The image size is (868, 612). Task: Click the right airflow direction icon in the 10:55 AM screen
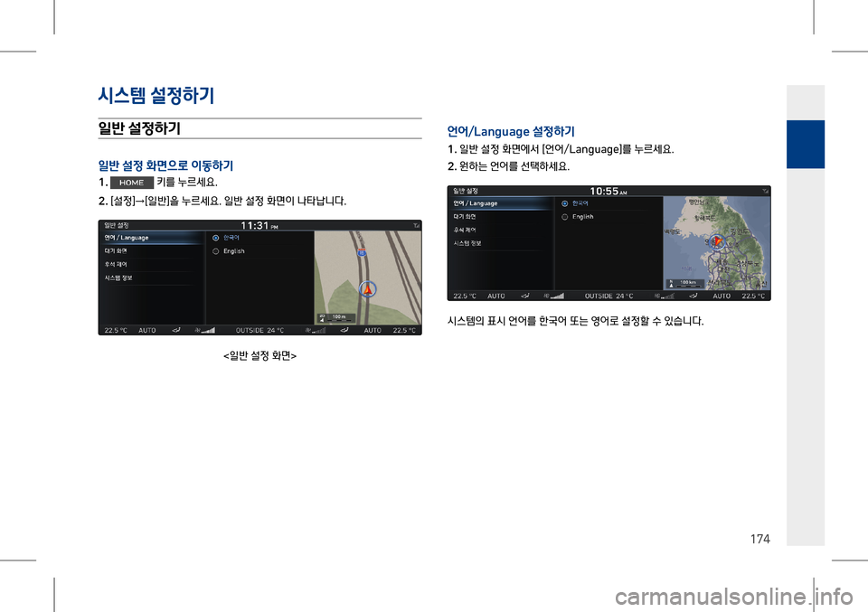point(693,296)
